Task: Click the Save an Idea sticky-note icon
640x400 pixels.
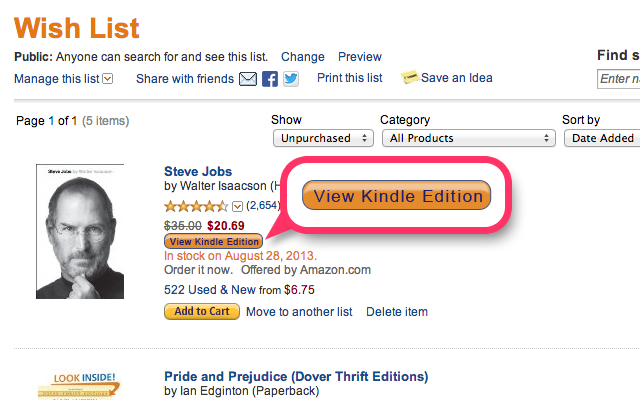Action: coord(410,77)
